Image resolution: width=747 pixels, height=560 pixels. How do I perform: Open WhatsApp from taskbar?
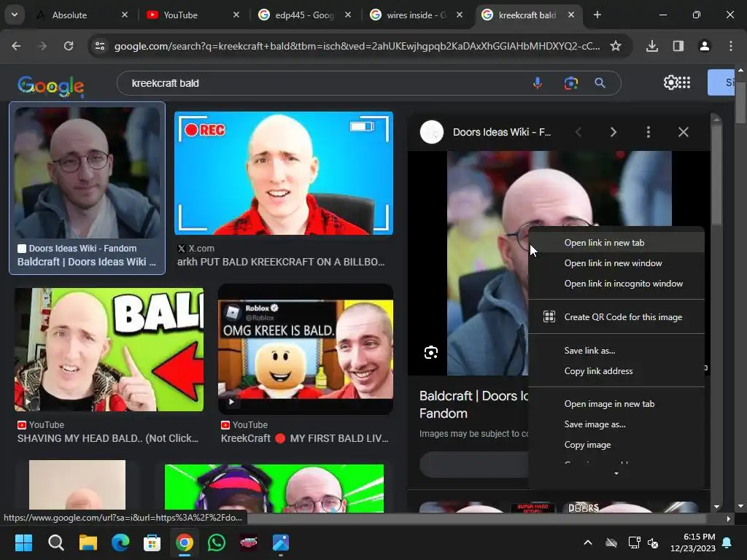coord(217,542)
